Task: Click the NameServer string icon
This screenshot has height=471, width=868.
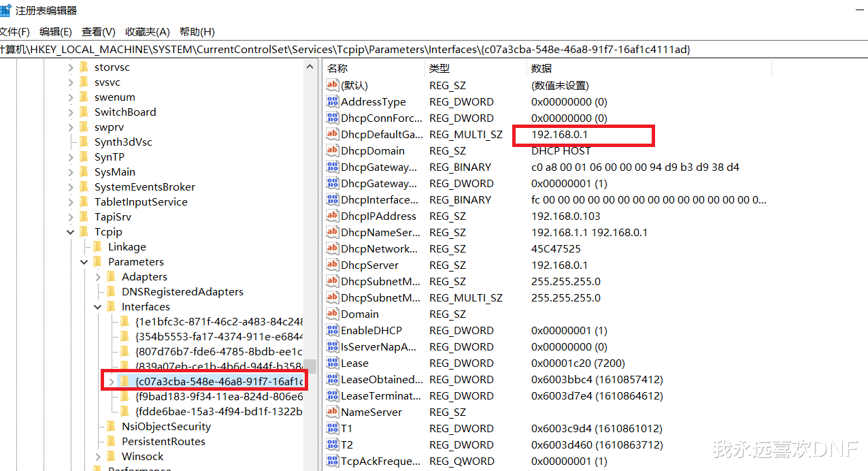Action: (332, 412)
